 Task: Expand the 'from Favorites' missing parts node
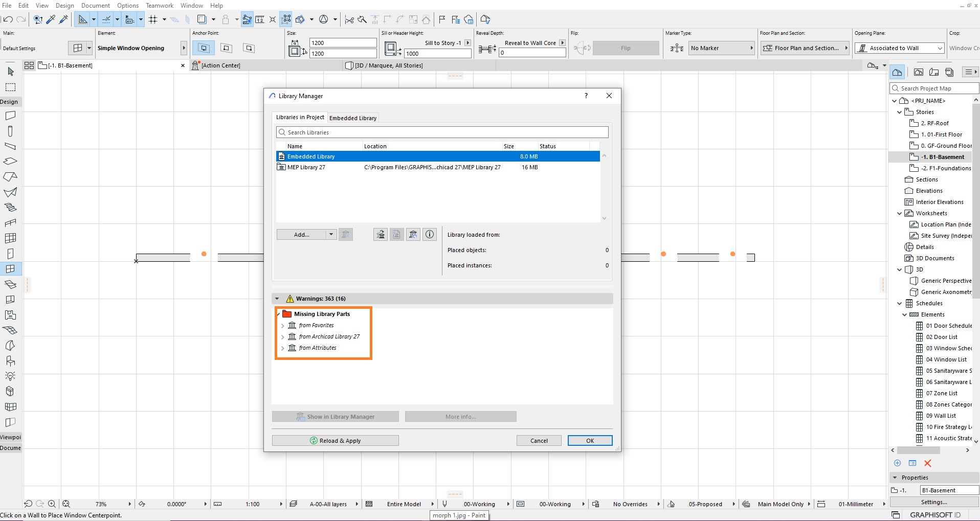tap(282, 326)
